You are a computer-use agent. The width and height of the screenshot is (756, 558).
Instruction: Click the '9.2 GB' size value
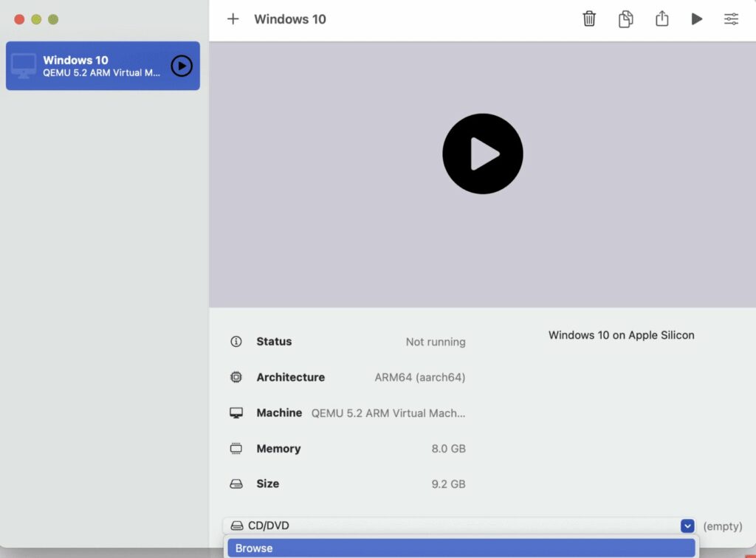pos(448,483)
